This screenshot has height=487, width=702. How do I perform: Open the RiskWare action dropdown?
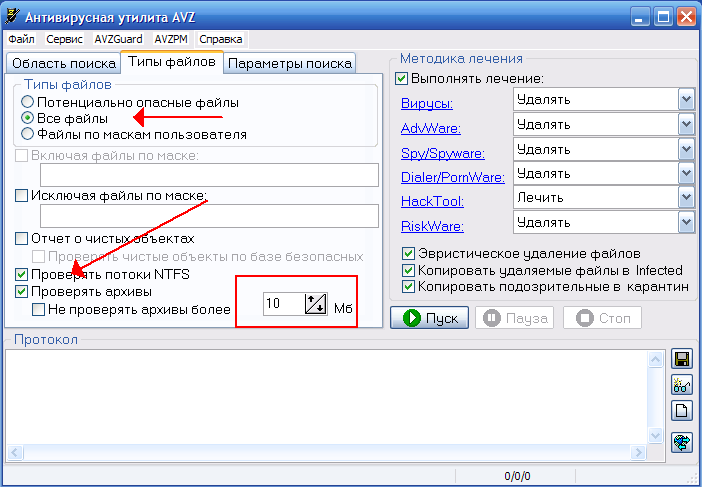pyautogui.click(x=686, y=222)
